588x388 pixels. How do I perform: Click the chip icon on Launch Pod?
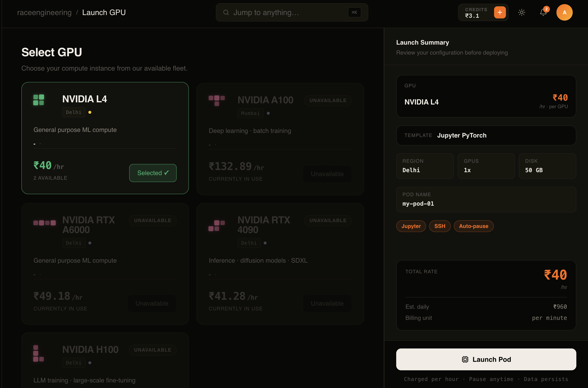click(x=465, y=359)
